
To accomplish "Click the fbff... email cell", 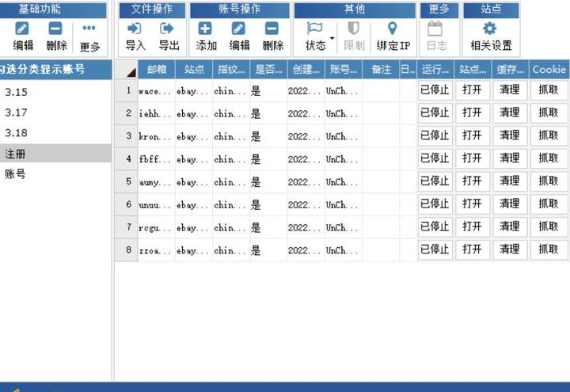I will click(156, 159).
